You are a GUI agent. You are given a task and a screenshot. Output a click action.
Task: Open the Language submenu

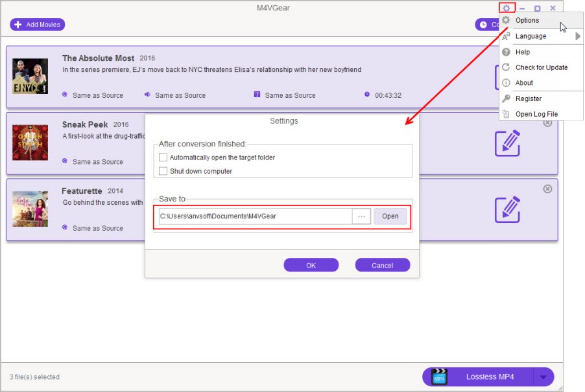point(542,36)
